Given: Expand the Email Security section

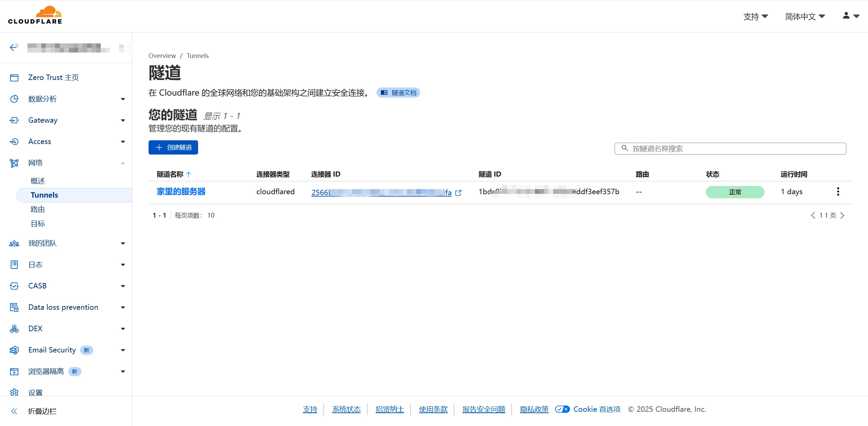Looking at the screenshot, I should click(x=122, y=350).
